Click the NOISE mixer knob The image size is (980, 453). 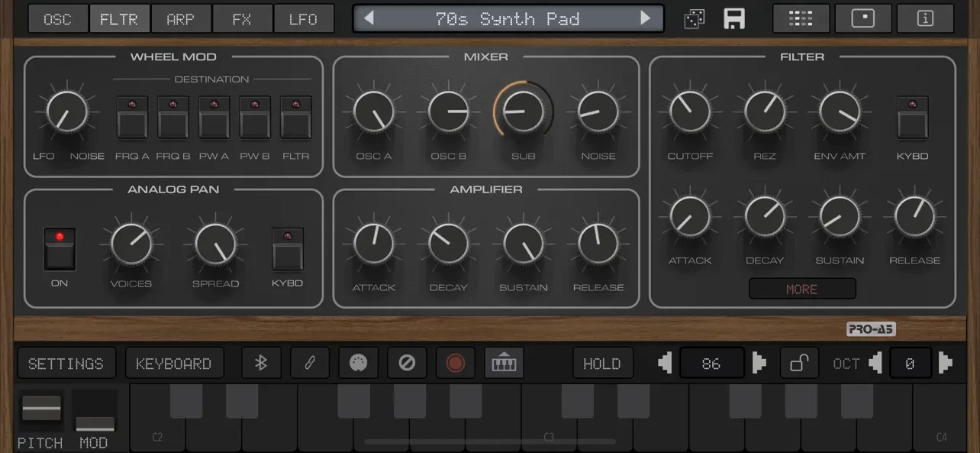[x=598, y=112]
